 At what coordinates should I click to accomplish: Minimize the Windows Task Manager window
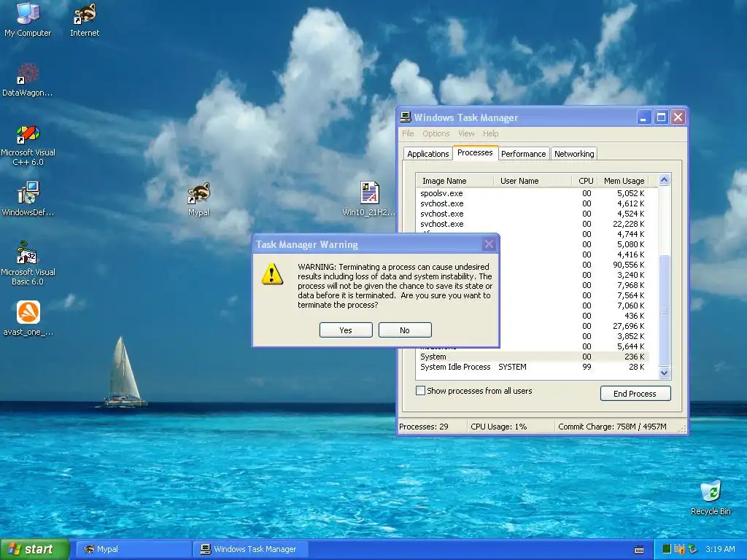[x=644, y=117]
